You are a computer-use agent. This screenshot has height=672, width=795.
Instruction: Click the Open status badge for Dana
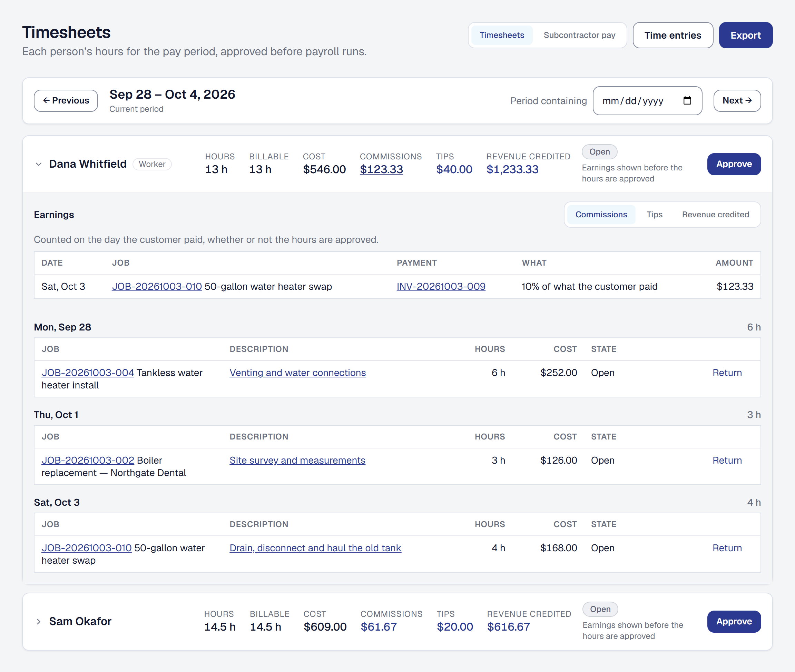pyautogui.click(x=599, y=152)
